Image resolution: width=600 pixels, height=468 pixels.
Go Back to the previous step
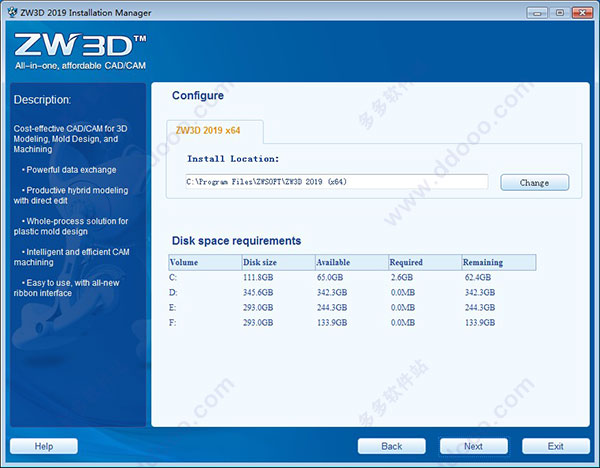pos(391,446)
